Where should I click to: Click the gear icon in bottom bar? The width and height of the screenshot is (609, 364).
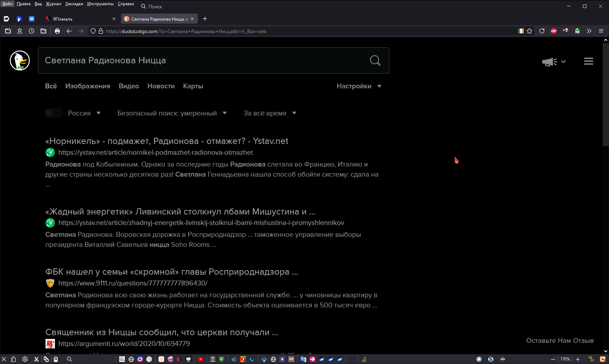25,359
